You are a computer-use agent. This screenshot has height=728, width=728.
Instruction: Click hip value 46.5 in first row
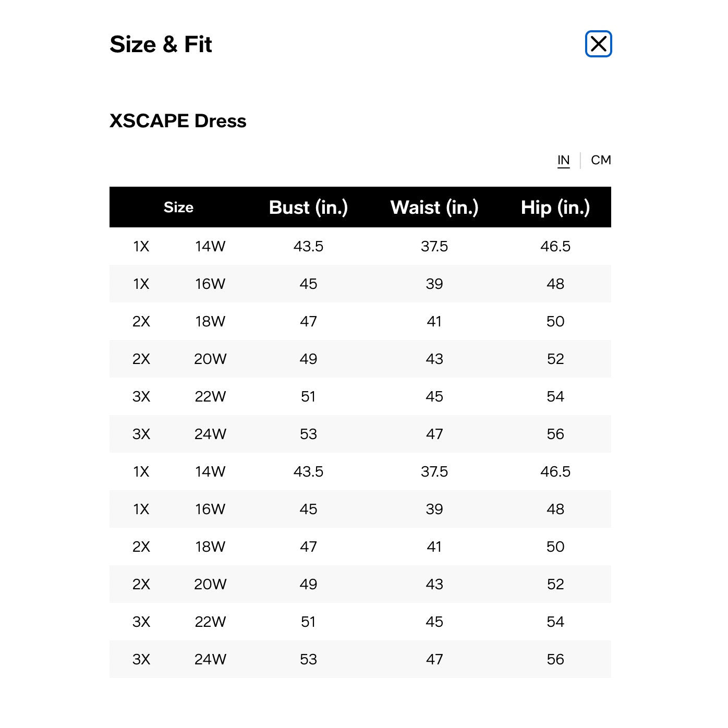555,246
